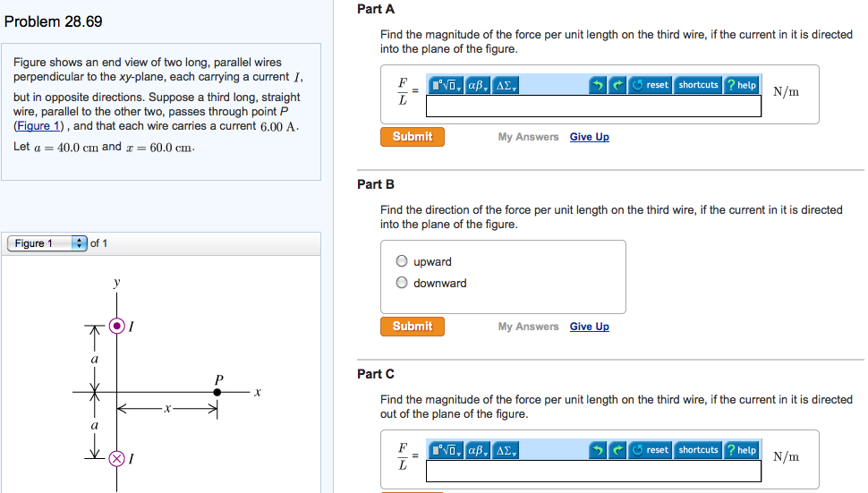
Task: Reset the Part C answer field
Action: pos(651,450)
